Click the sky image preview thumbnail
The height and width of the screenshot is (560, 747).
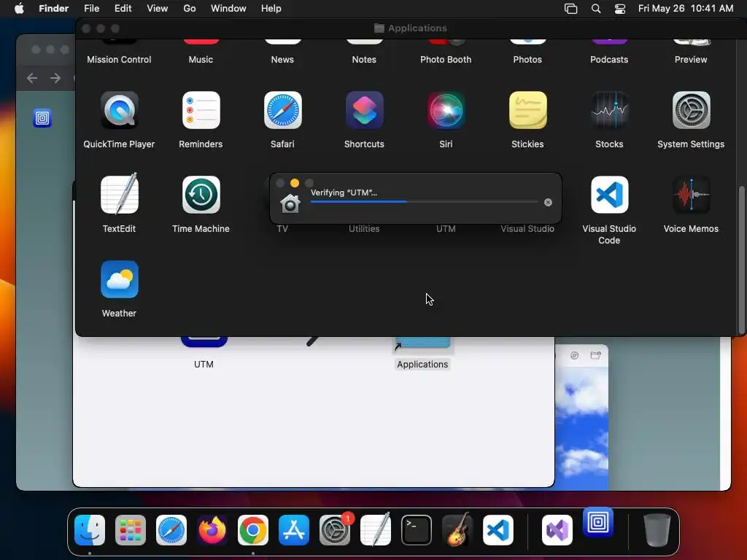(x=581, y=427)
